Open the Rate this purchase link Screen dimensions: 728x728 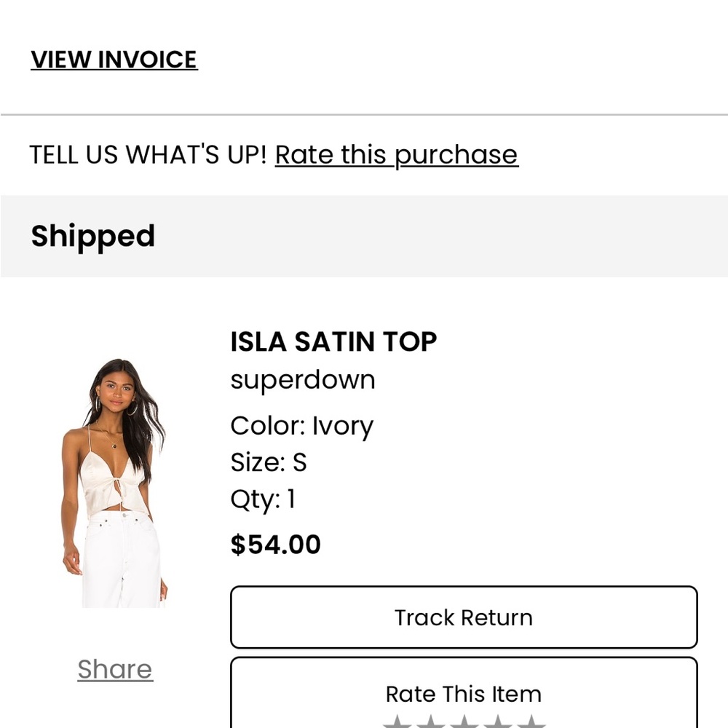coord(396,154)
